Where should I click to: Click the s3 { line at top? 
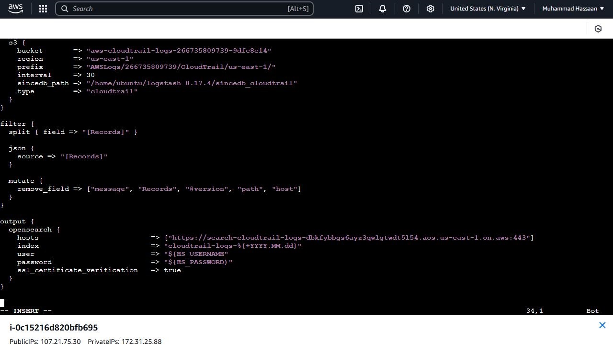click(x=17, y=43)
